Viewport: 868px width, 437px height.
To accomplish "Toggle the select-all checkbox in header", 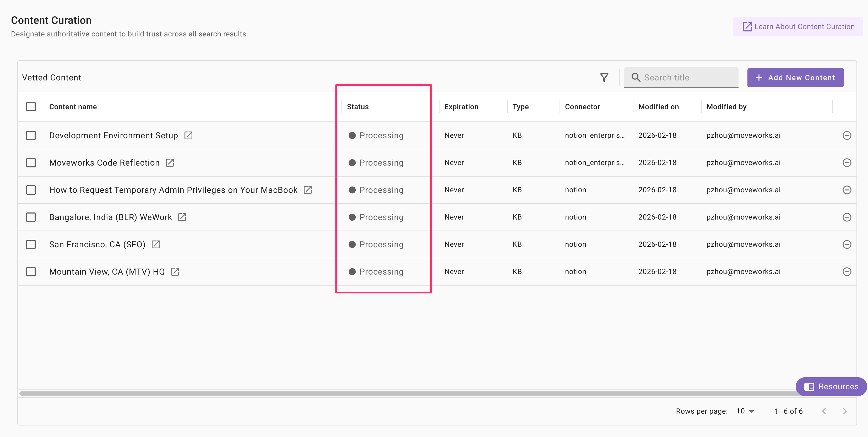I will (31, 107).
